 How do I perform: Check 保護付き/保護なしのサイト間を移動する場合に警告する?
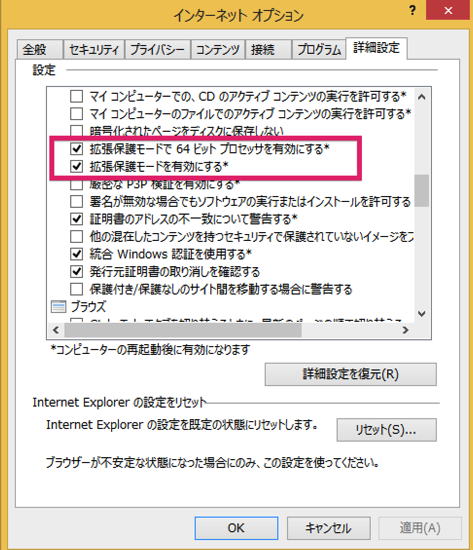pyautogui.click(x=76, y=289)
